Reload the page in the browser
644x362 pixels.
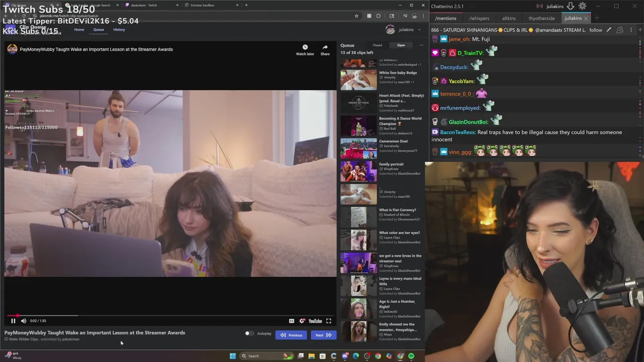[24, 16]
